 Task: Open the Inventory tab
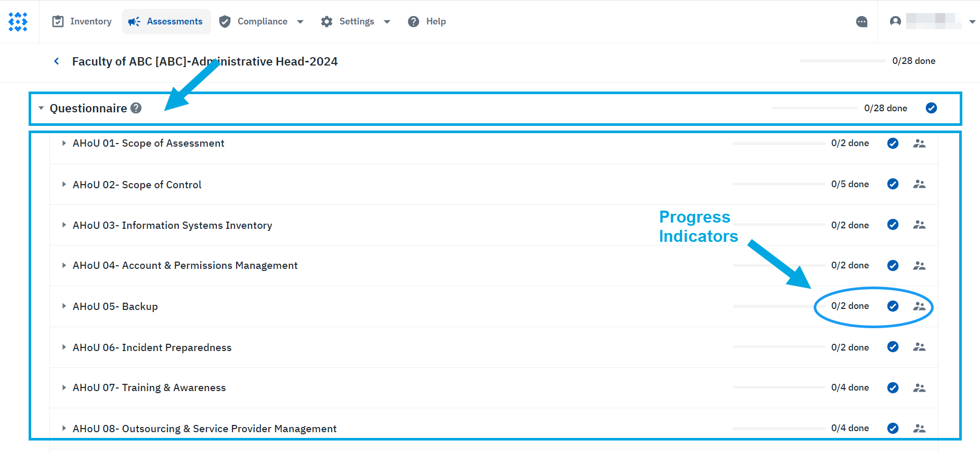click(82, 21)
